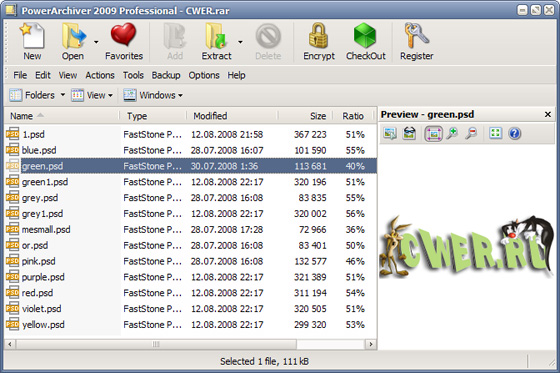Click the Folders toolbar icon
The image size is (560, 373).
[15, 95]
